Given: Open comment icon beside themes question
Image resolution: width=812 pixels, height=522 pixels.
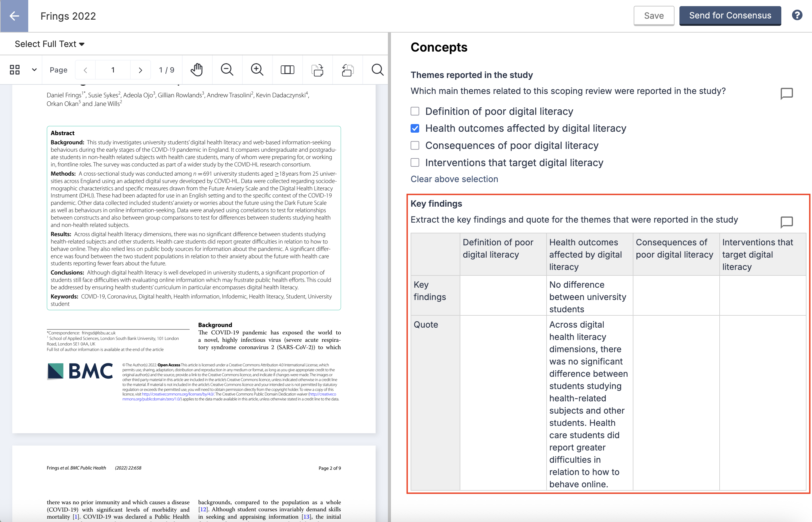Looking at the screenshot, I should [786, 93].
